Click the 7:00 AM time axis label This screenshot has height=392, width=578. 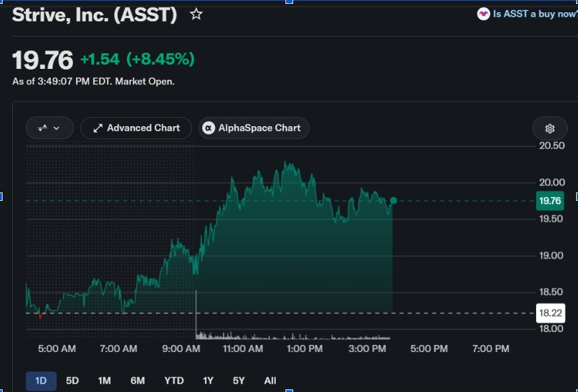(x=119, y=349)
